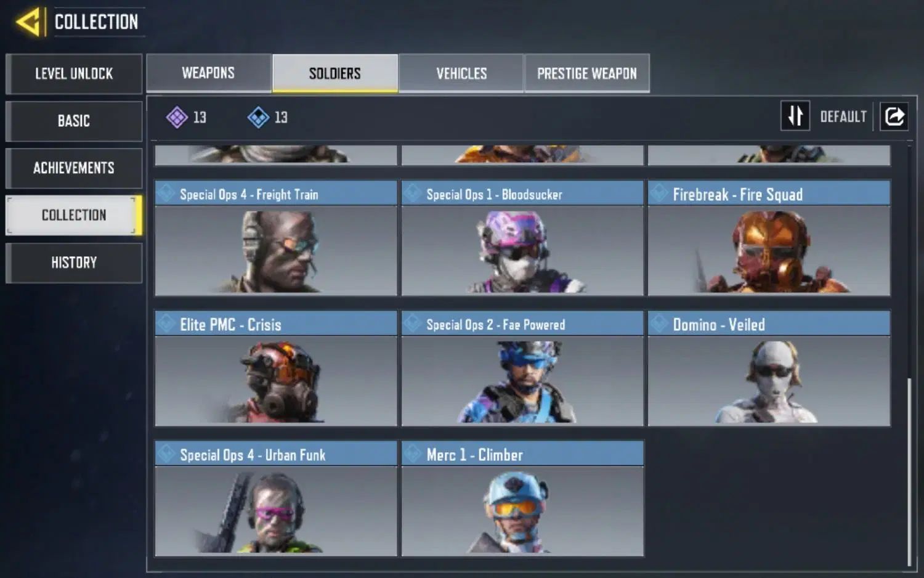The height and width of the screenshot is (578, 924).
Task: Open the Level Unlock section
Action: coord(74,74)
